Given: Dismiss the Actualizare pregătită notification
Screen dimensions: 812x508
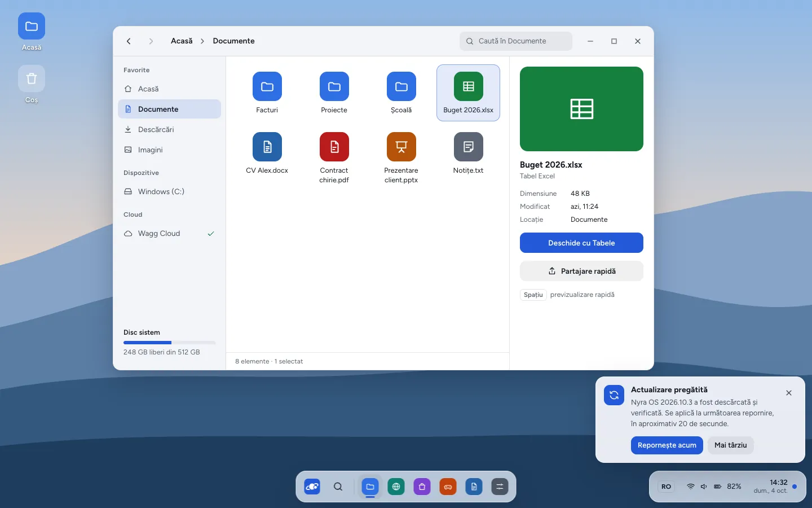Looking at the screenshot, I should [x=789, y=393].
